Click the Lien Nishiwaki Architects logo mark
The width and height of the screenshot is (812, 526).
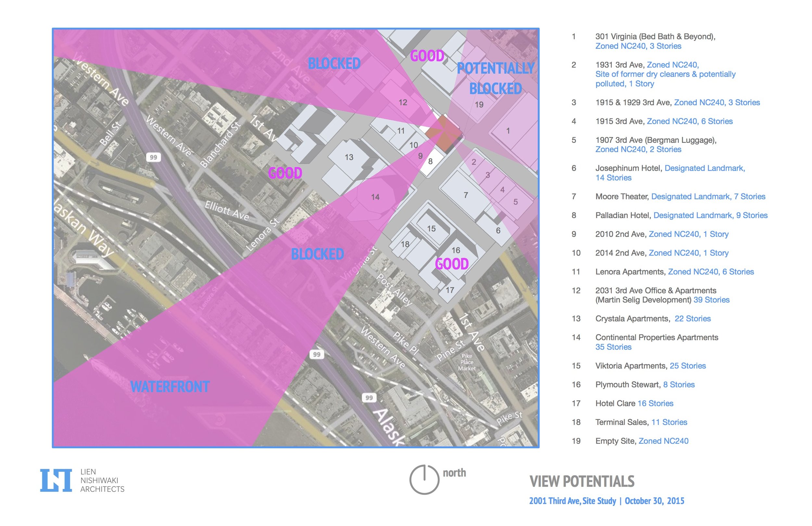56,480
